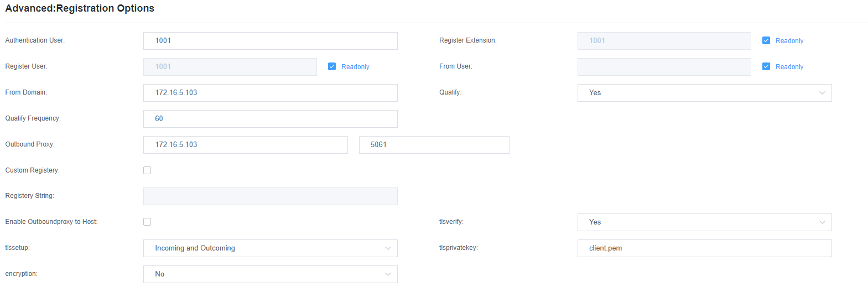
Task: Click the Readonly label beside From User
Action: coord(789,67)
